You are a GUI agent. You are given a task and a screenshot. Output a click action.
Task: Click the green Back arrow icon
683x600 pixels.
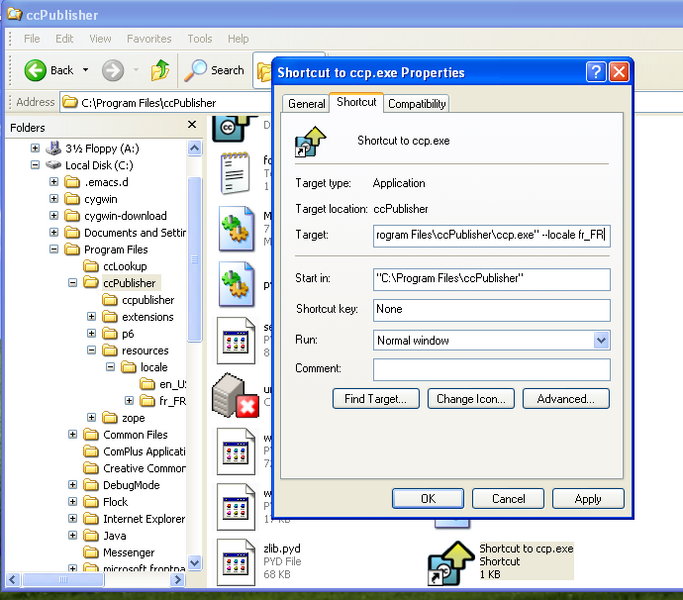[x=35, y=70]
